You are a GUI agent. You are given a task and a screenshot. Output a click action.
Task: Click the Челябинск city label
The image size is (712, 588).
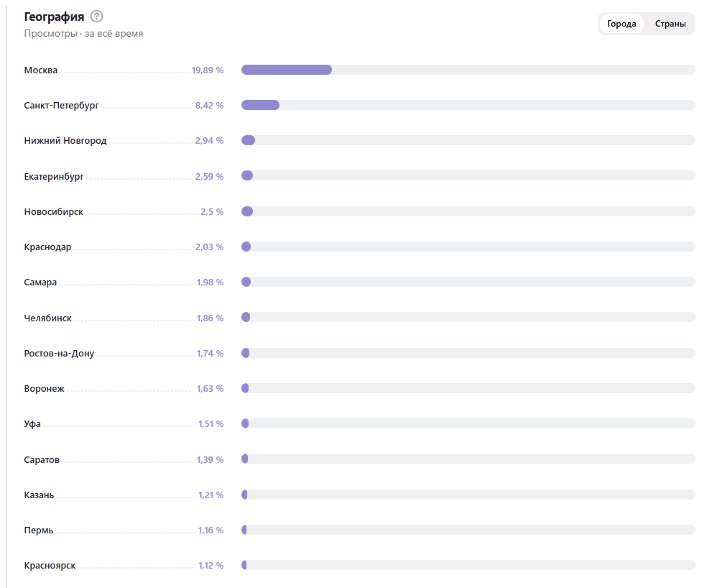(x=47, y=318)
